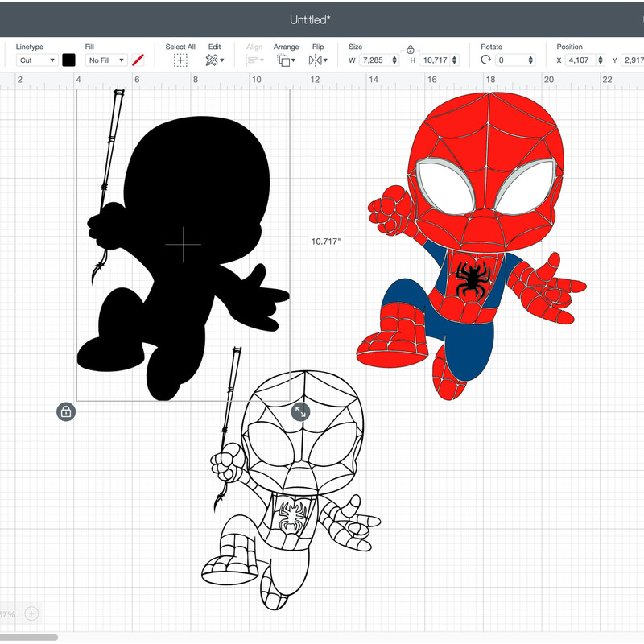
Task: Open the Arrange layer order menu
Action: point(286,60)
